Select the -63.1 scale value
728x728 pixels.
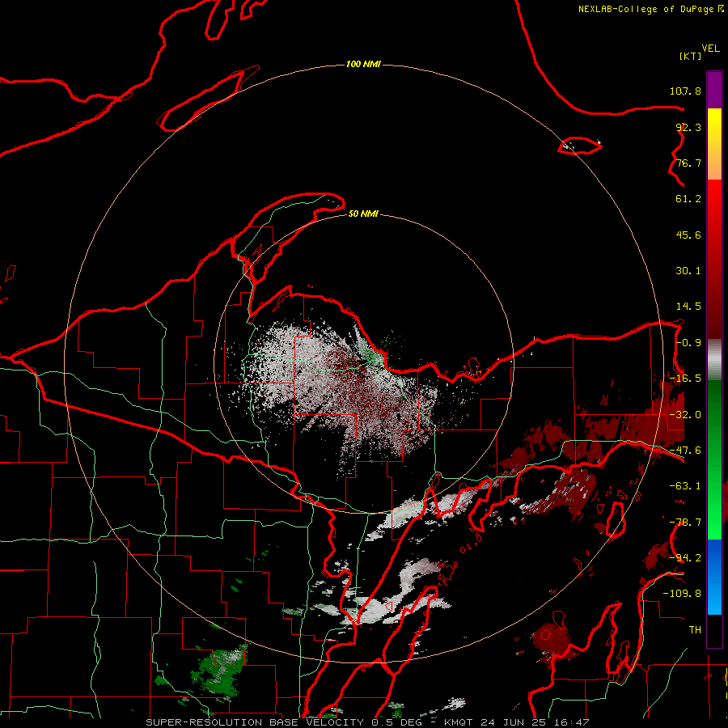click(685, 486)
